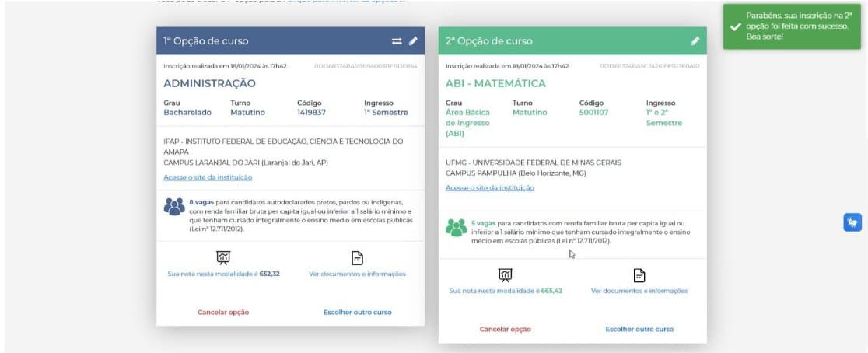Click Matutino turno in Administração card
The height and width of the screenshot is (353, 868).
(247, 112)
